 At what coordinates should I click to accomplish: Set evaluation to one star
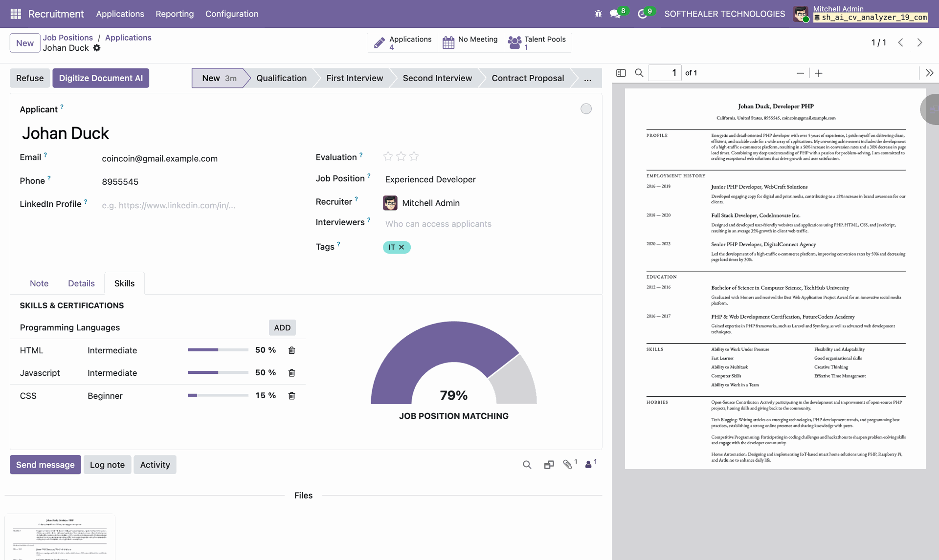tap(388, 156)
